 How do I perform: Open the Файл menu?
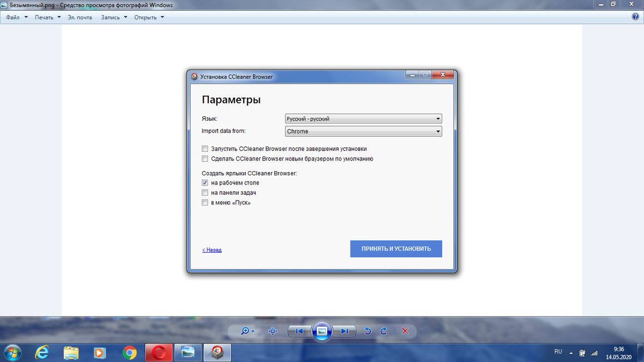click(17, 17)
